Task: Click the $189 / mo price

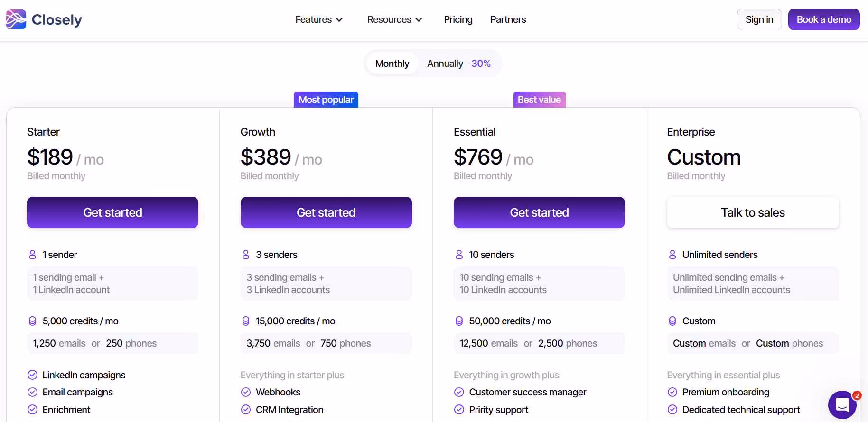Action: [65, 157]
